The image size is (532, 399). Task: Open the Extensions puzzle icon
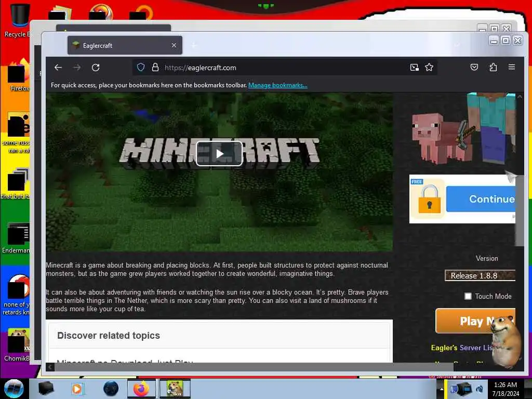pos(493,67)
